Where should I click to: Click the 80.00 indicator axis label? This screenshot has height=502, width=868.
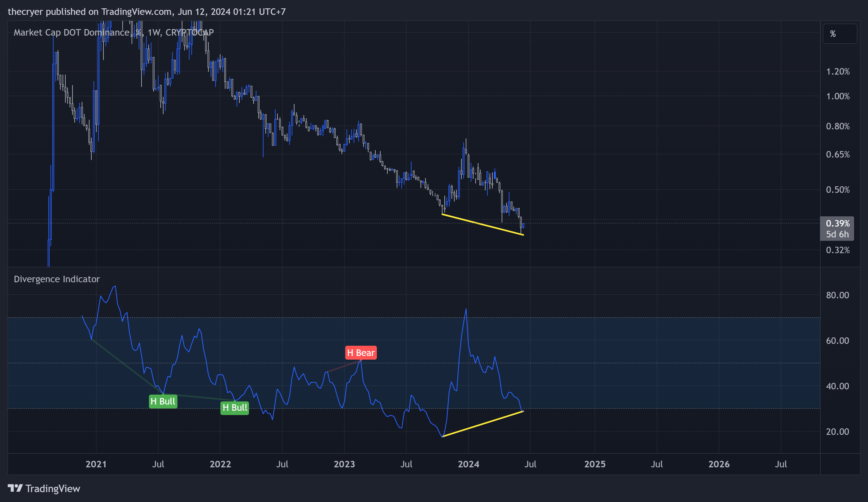point(837,295)
